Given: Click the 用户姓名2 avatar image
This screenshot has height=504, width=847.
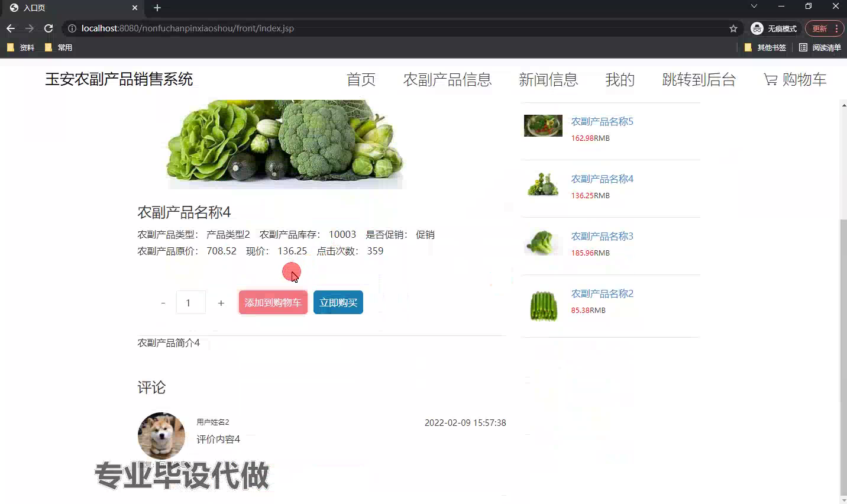Looking at the screenshot, I should [x=161, y=436].
